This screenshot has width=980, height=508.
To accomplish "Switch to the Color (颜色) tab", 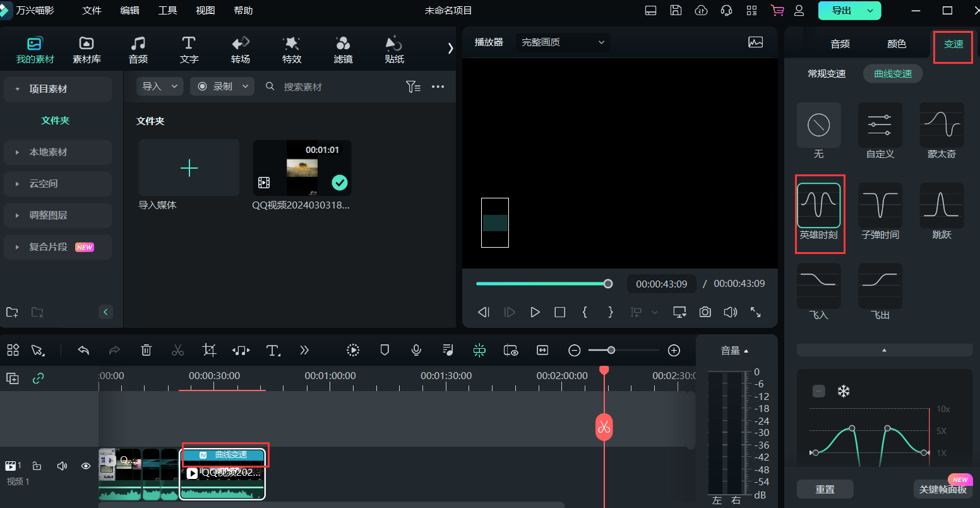I will click(896, 44).
